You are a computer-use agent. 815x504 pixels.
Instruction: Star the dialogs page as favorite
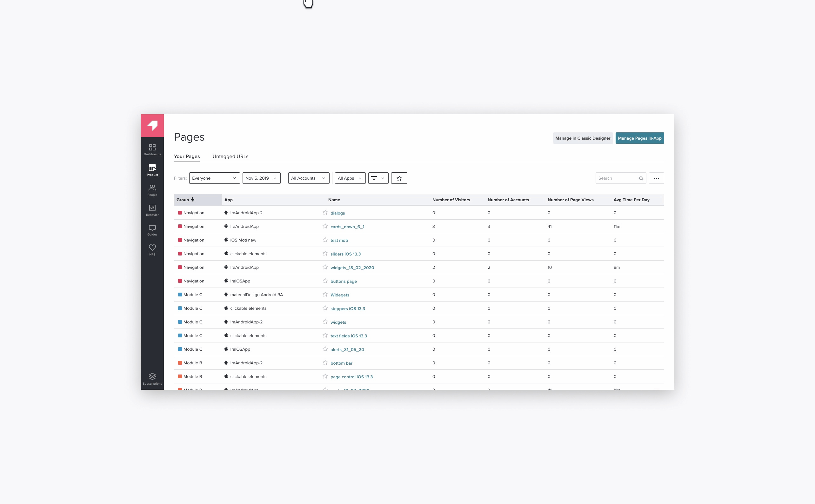pos(325,213)
